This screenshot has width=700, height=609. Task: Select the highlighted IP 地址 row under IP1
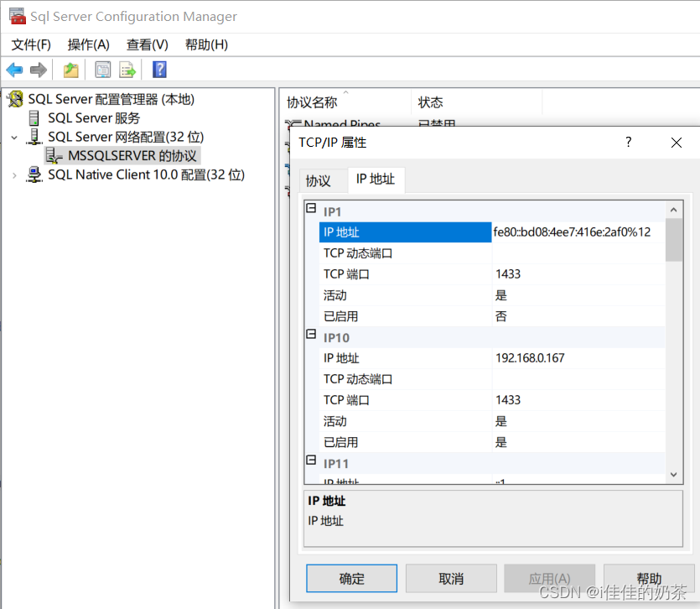(x=406, y=232)
